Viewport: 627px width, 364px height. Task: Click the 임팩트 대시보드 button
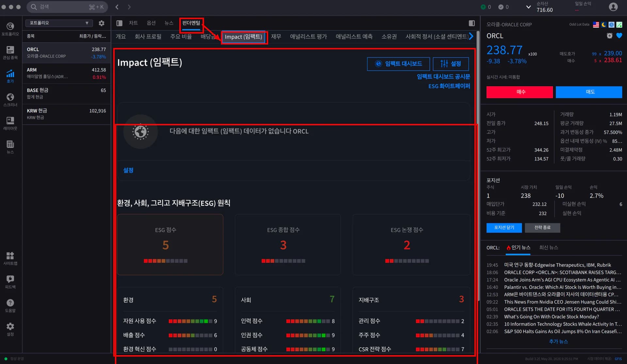pyautogui.click(x=398, y=64)
